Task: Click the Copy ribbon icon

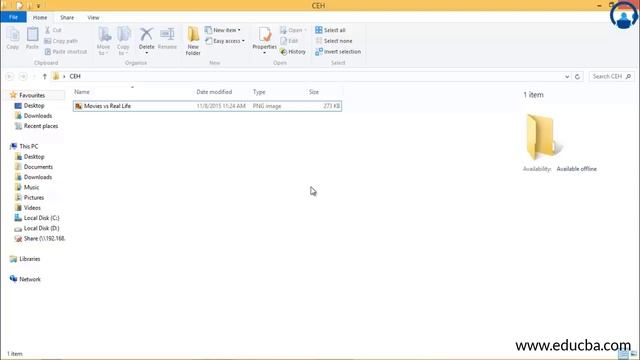Action: pos(13,38)
